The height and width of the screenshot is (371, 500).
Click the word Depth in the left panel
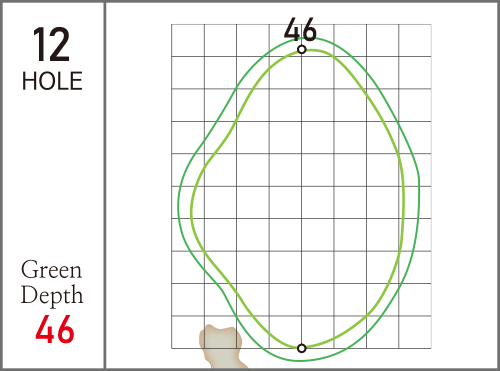(52, 295)
